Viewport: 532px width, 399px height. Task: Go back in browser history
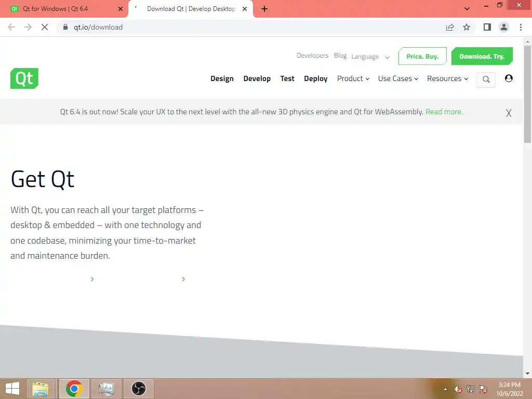[11, 27]
